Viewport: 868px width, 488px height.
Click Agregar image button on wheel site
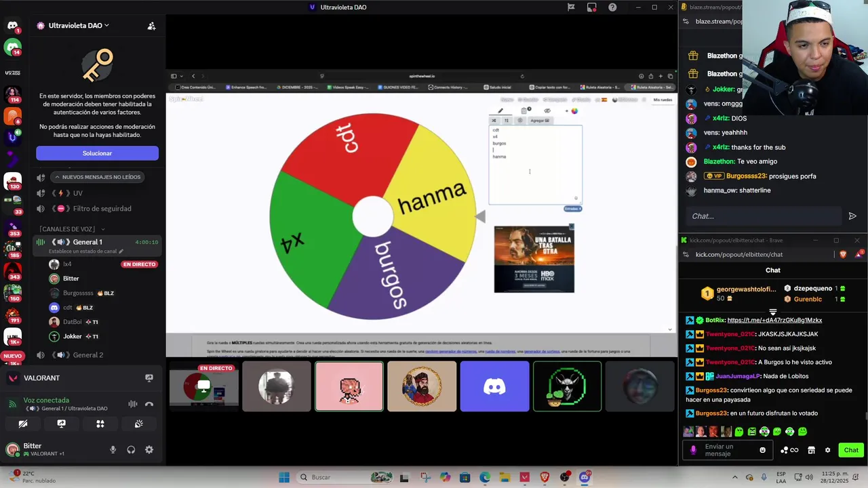coord(540,121)
